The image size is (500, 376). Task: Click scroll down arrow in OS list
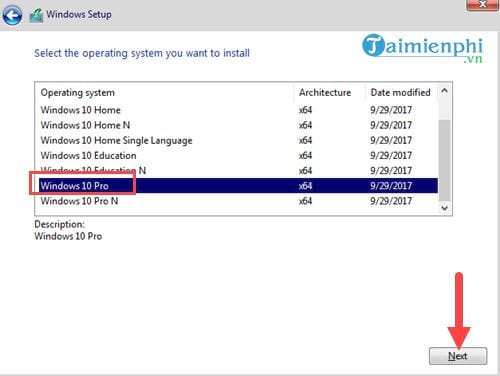pyautogui.click(x=444, y=208)
